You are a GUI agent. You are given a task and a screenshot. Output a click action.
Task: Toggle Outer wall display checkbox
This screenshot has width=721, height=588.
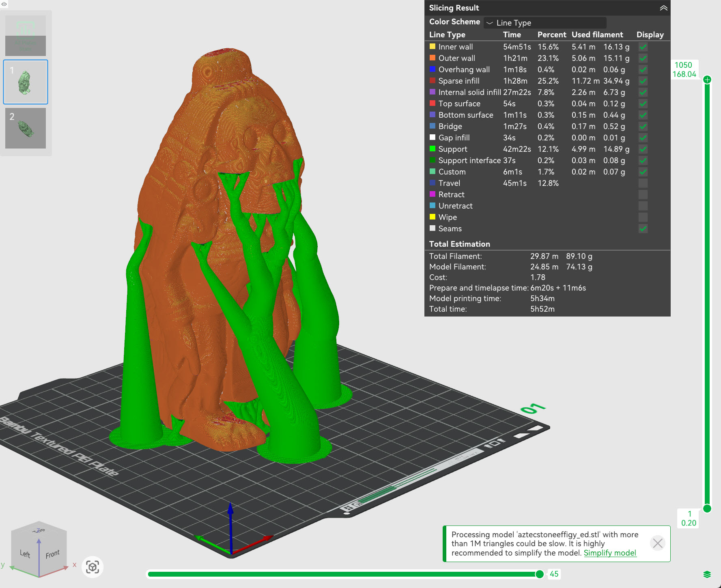tap(643, 58)
